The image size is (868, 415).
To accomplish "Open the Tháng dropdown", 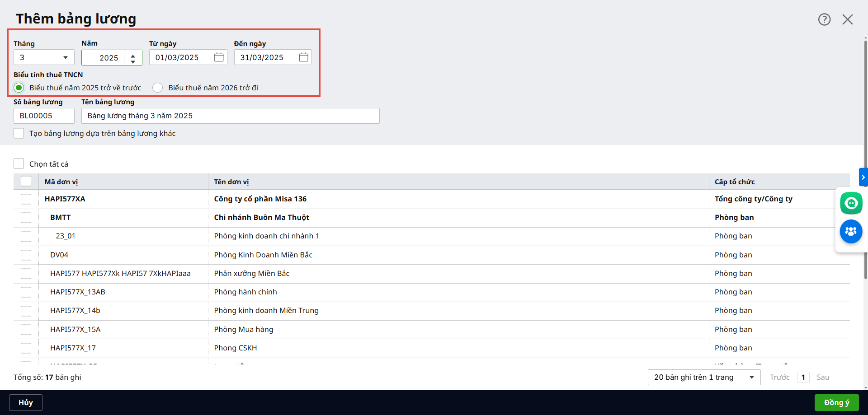I will pos(44,57).
